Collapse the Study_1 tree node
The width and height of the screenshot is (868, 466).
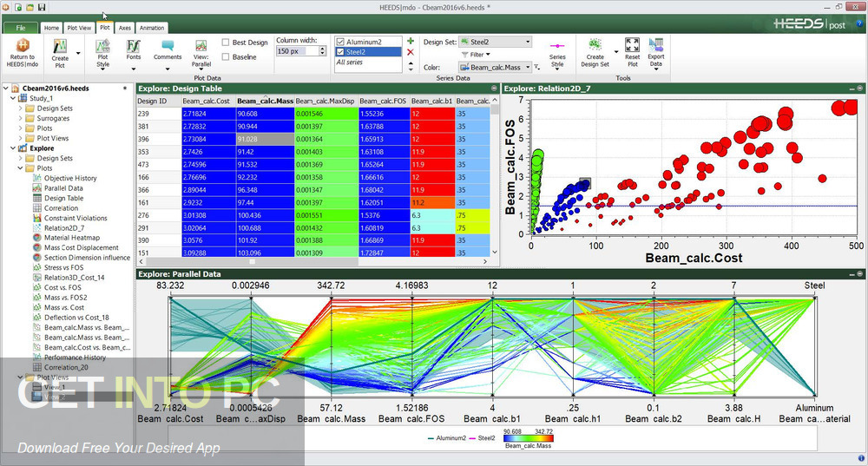[x=13, y=98]
